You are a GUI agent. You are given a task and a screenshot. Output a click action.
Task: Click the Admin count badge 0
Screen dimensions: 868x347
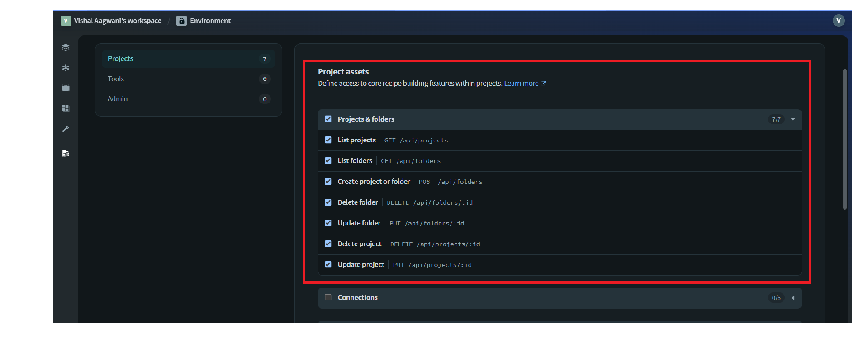click(x=265, y=99)
